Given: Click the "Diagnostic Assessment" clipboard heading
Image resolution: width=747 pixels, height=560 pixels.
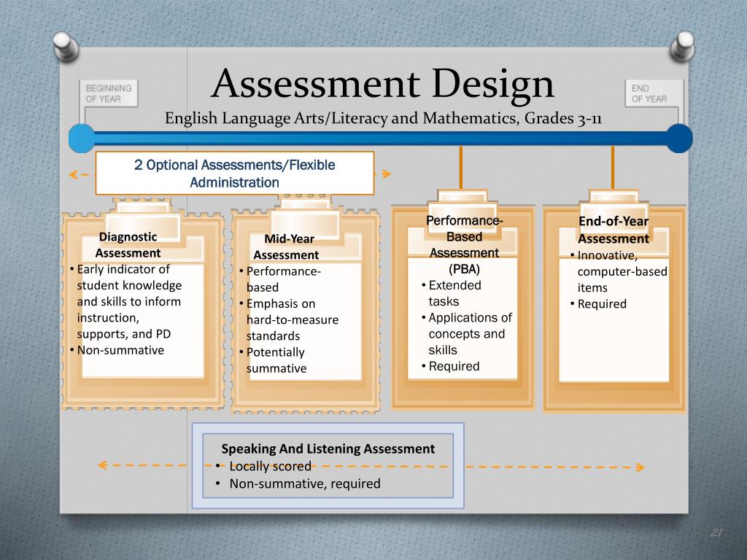Looking at the screenshot, I should (128, 245).
